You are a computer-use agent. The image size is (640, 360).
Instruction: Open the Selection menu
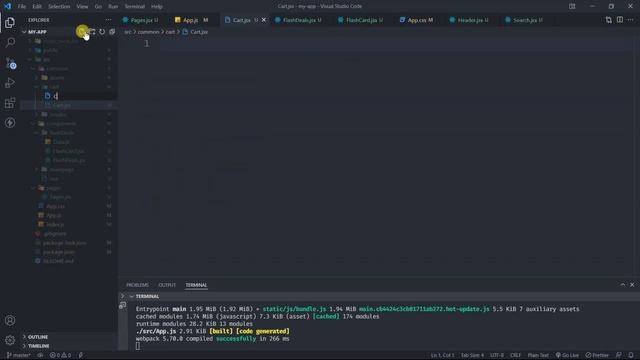coord(59,7)
